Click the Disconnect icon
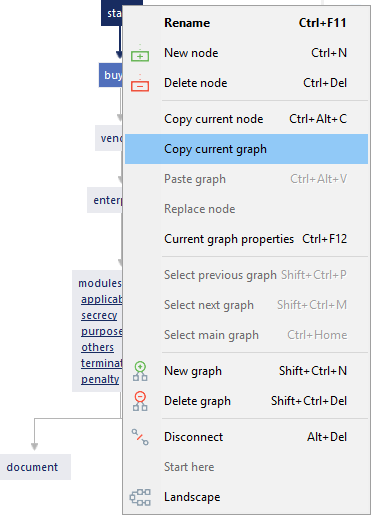 point(140,437)
